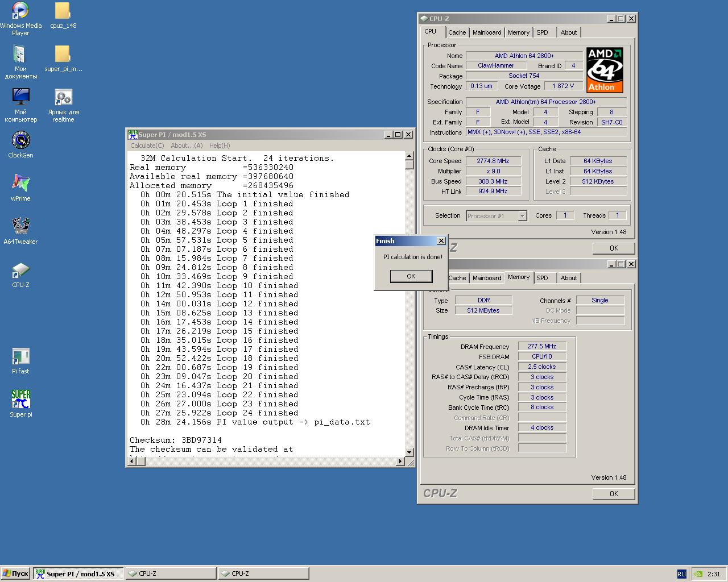Screen dimensions: 728x582
Task: Select the SPD tab in top CPU-Z window
Action: (543, 32)
